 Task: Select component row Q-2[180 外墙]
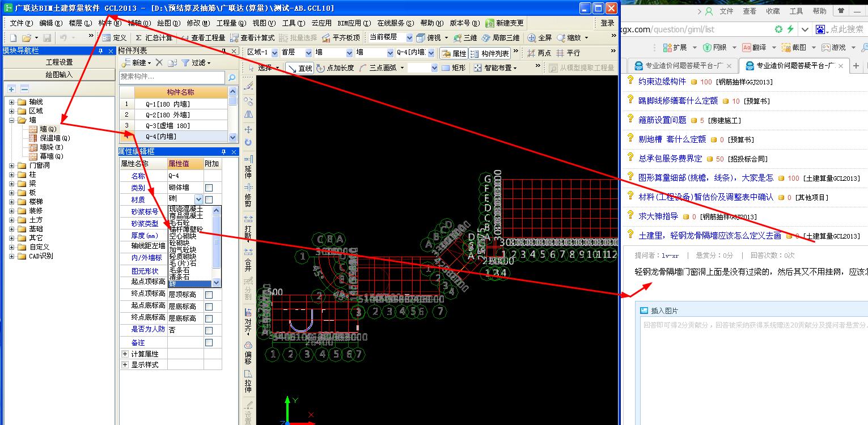173,115
